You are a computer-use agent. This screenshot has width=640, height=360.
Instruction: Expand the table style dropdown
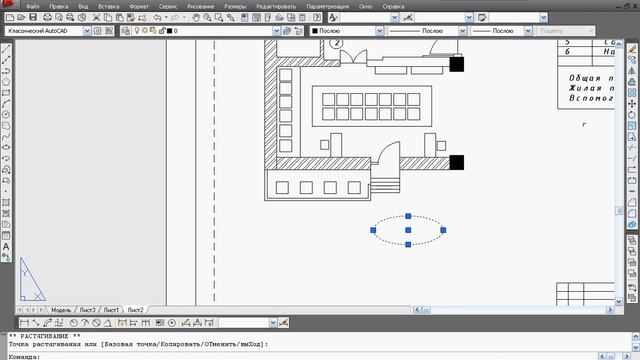[543, 18]
